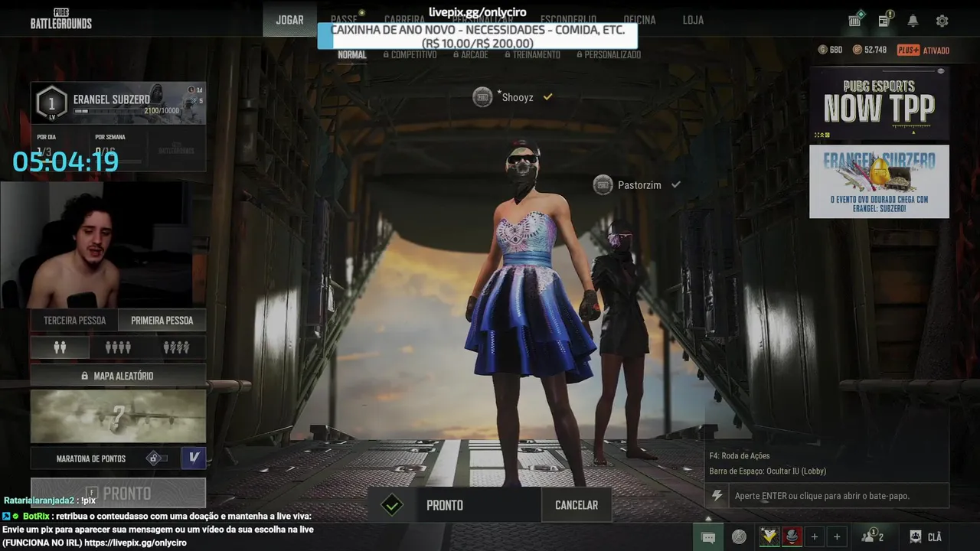Open the LOJA tab
Image resolution: width=980 pixels, height=551 pixels.
click(693, 20)
